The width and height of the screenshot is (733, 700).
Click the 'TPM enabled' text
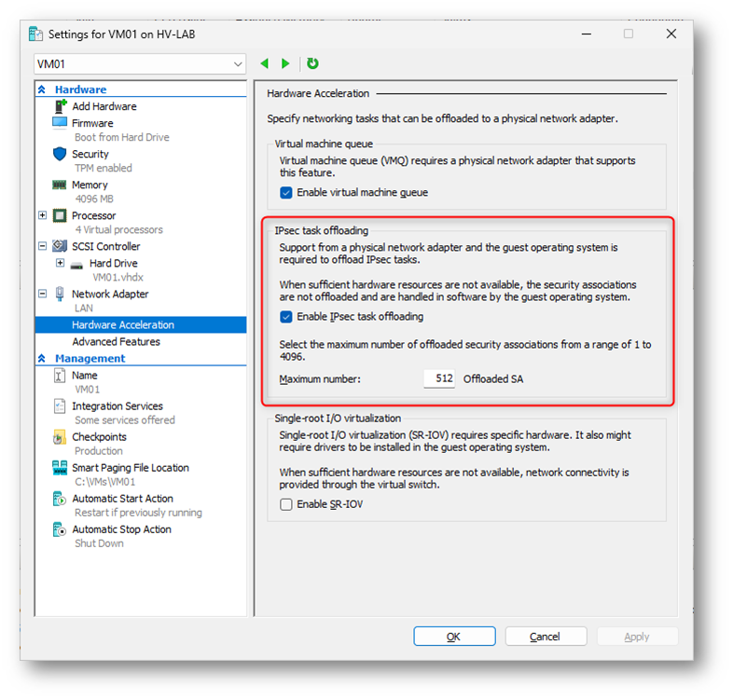pos(104,168)
